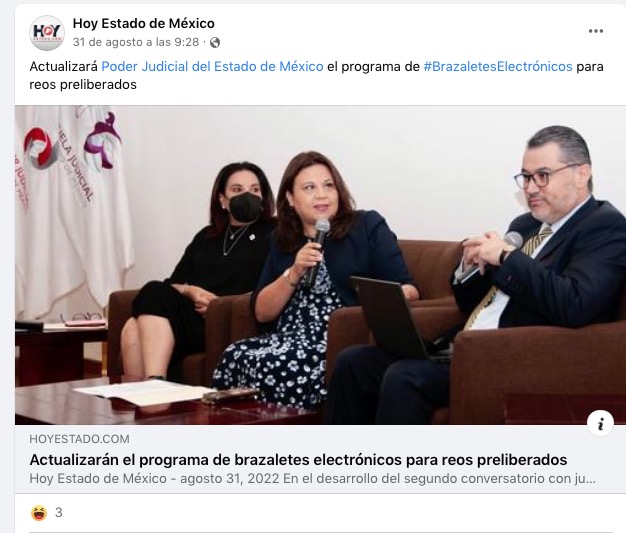The width and height of the screenshot is (626, 533).
Task: Open the Hoy Estado page profile picture
Action: click(x=47, y=33)
